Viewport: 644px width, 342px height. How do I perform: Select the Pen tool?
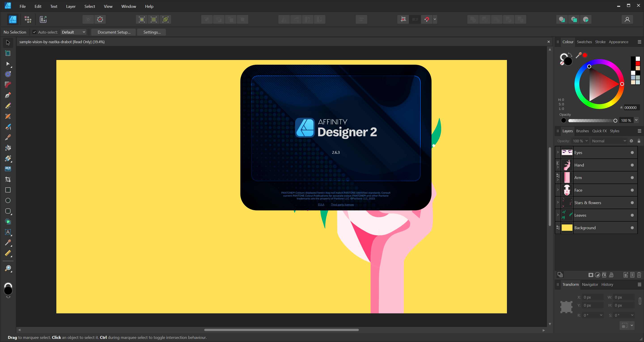8,95
